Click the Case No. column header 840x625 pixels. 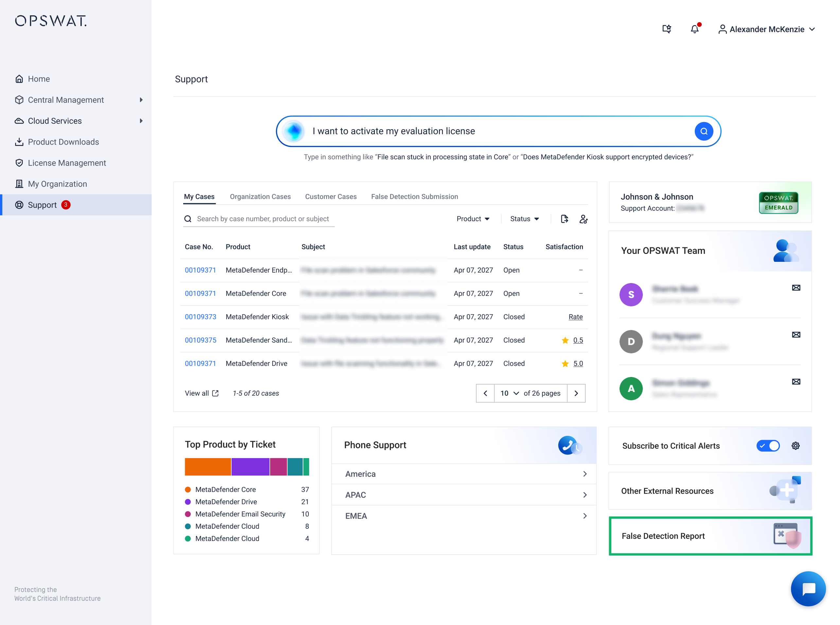pos(199,247)
